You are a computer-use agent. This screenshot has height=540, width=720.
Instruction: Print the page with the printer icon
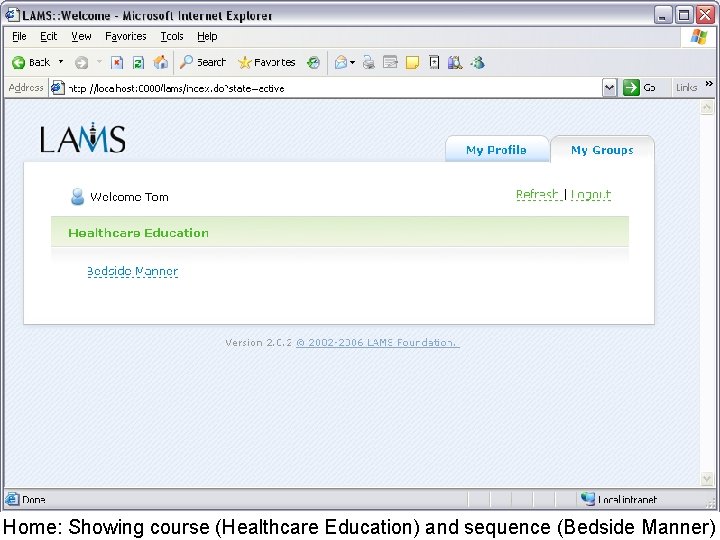tap(368, 62)
